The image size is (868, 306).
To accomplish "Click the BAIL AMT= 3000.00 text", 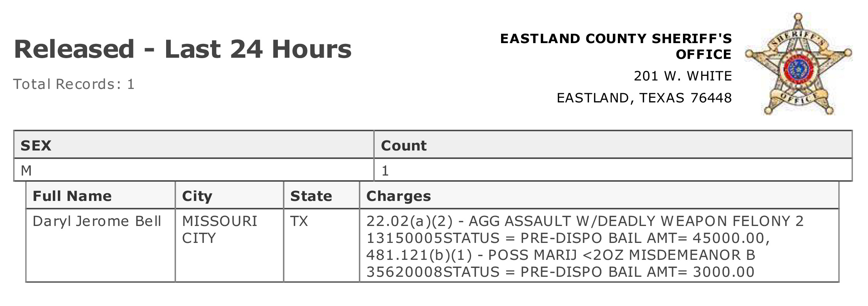I will [x=681, y=272].
